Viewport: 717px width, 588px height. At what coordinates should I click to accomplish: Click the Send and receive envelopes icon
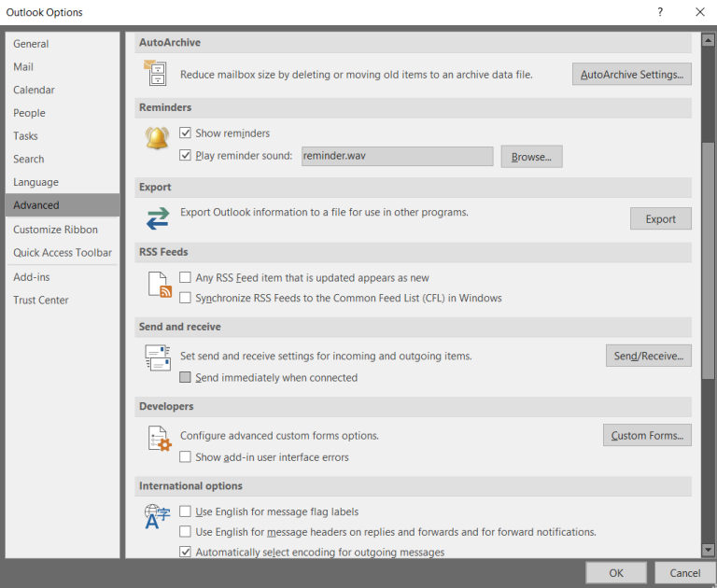coord(158,358)
